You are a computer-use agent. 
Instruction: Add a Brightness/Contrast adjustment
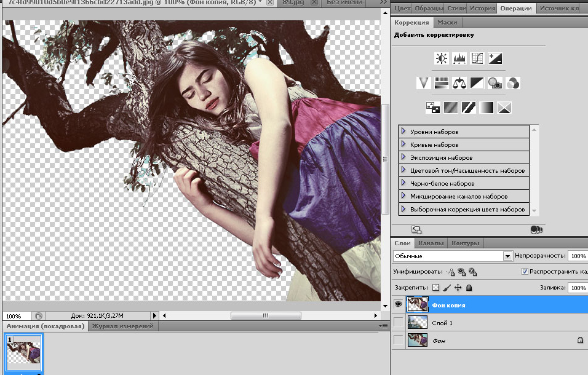pyautogui.click(x=442, y=58)
